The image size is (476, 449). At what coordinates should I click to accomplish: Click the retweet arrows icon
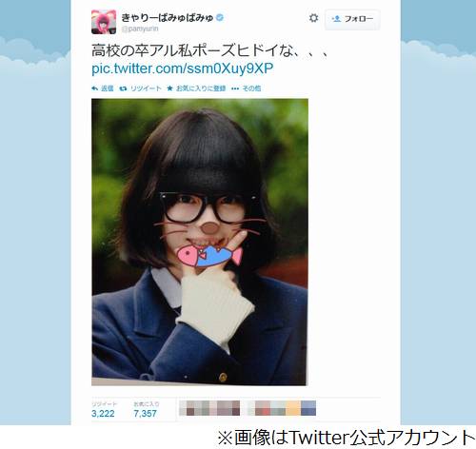(123, 88)
